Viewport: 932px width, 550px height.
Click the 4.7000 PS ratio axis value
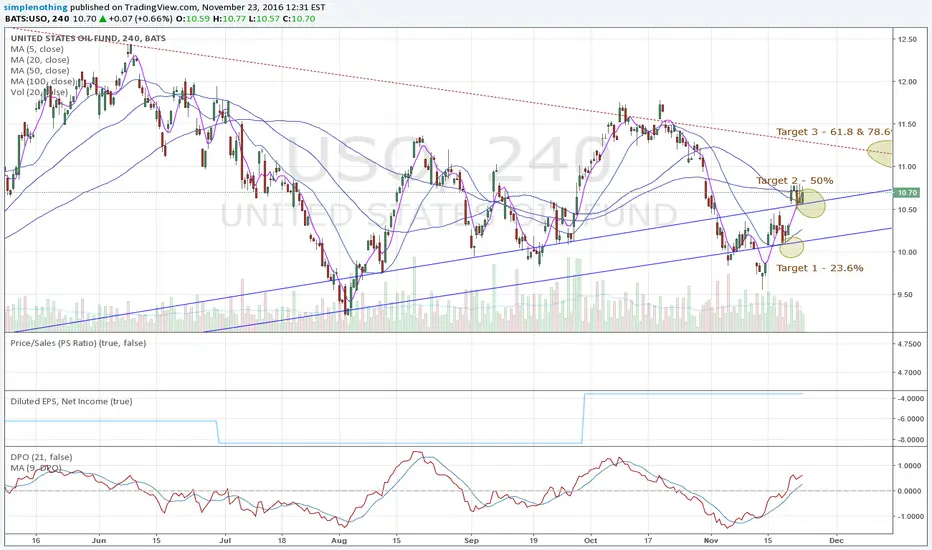pyautogui.click(x=909, y=372)
